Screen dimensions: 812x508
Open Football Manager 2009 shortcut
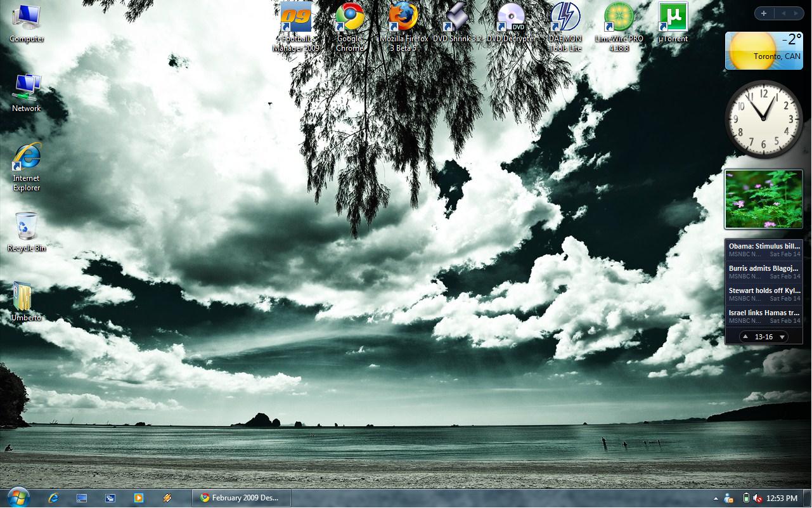tap(295, 18)
